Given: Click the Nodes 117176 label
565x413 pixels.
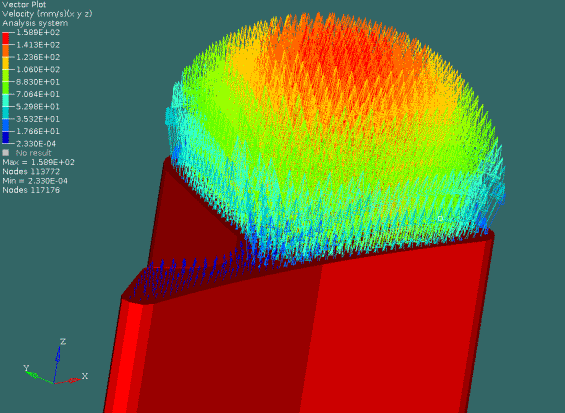Looking at the screenshot, I should coord(31,190).
